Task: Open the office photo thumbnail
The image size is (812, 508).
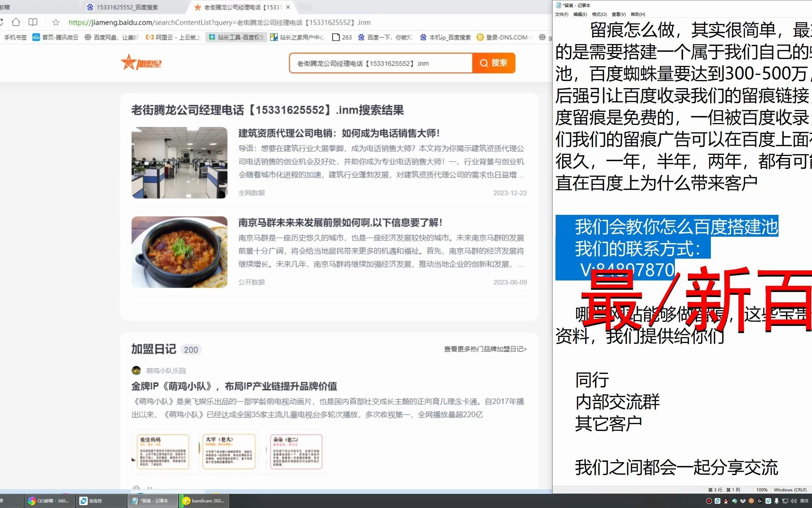Action: point(179,163)
